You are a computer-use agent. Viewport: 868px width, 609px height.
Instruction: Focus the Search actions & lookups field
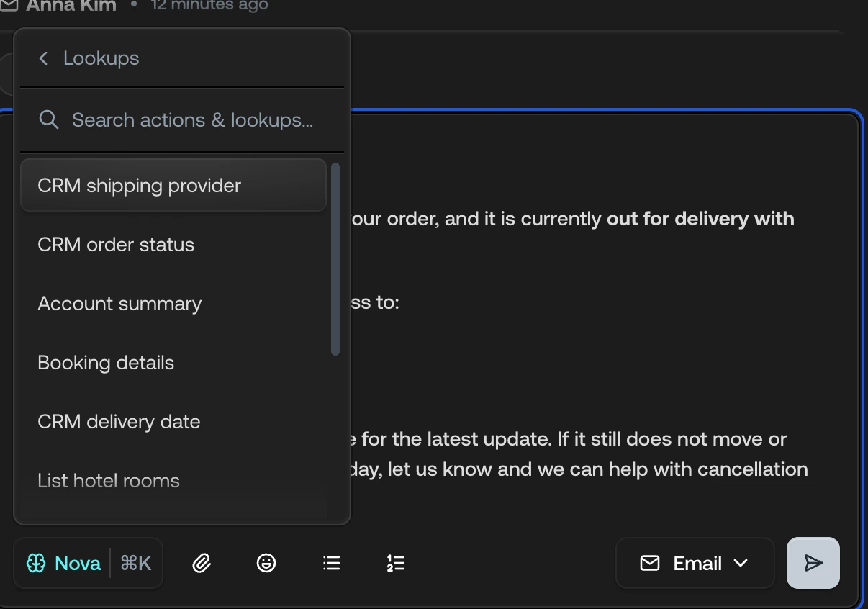pos(182,120)
